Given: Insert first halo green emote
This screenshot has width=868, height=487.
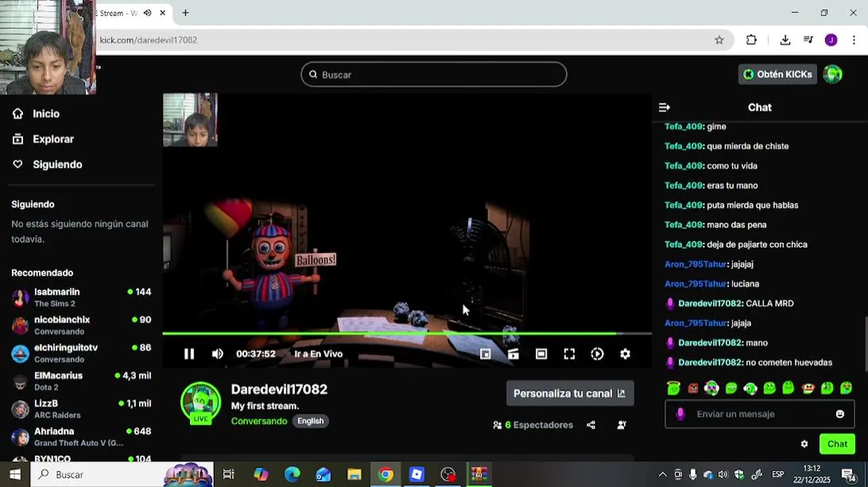Looking at the screenshot, I should click(x=673, y=388).
